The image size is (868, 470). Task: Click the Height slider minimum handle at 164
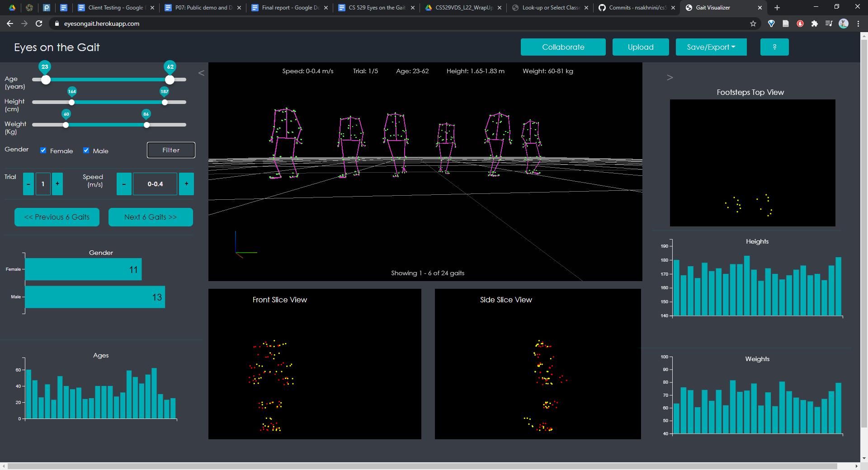pyautogui.click(x=71, y=102)
